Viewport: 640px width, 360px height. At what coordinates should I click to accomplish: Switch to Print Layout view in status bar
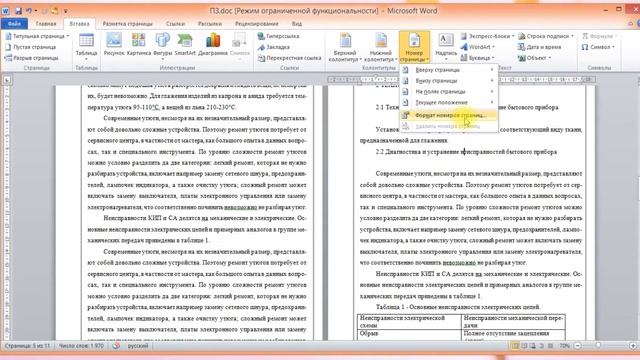point(515,346)
